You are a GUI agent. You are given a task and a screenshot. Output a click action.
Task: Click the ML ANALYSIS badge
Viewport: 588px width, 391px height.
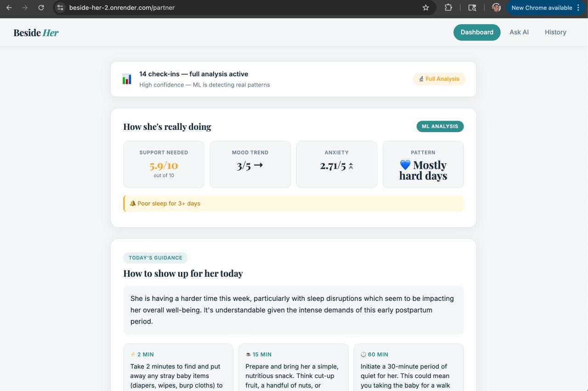440,126
